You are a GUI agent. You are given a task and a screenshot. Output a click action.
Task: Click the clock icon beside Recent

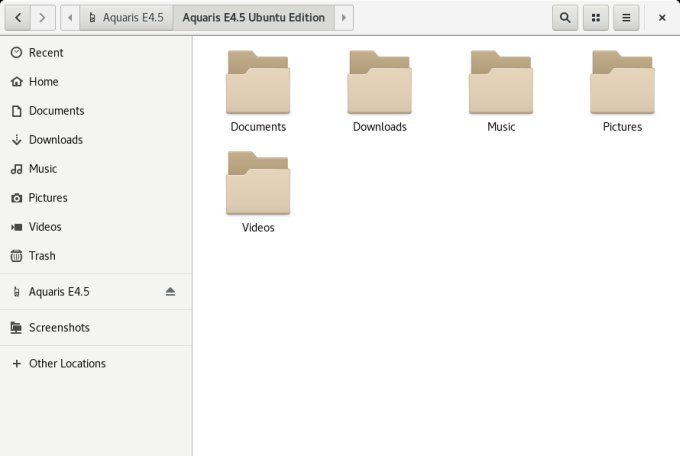(x=16, y=52)
